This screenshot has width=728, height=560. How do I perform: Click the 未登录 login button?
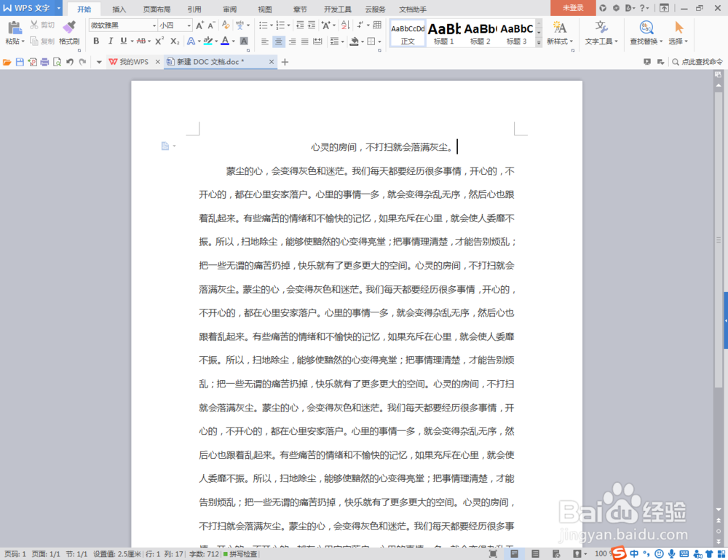pos(573,8)
